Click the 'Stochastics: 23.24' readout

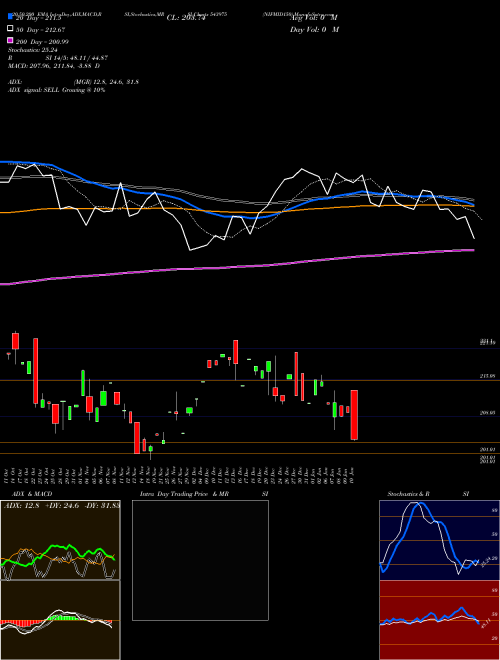coord(32,50)
